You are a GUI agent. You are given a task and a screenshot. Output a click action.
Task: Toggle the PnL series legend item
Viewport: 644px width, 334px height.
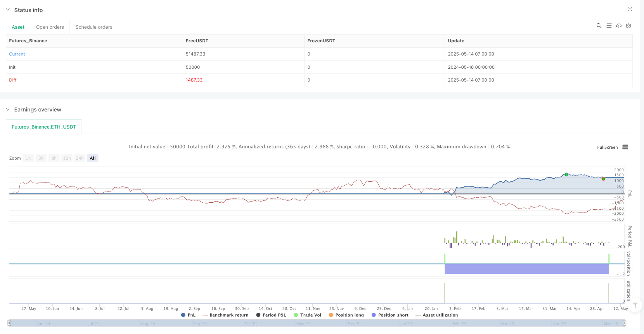(x=189, y=315)
